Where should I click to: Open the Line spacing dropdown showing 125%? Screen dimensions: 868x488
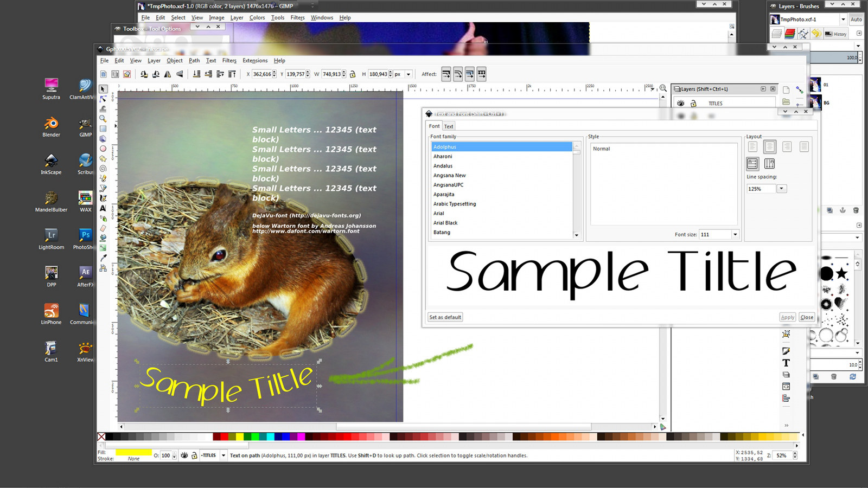781,189
